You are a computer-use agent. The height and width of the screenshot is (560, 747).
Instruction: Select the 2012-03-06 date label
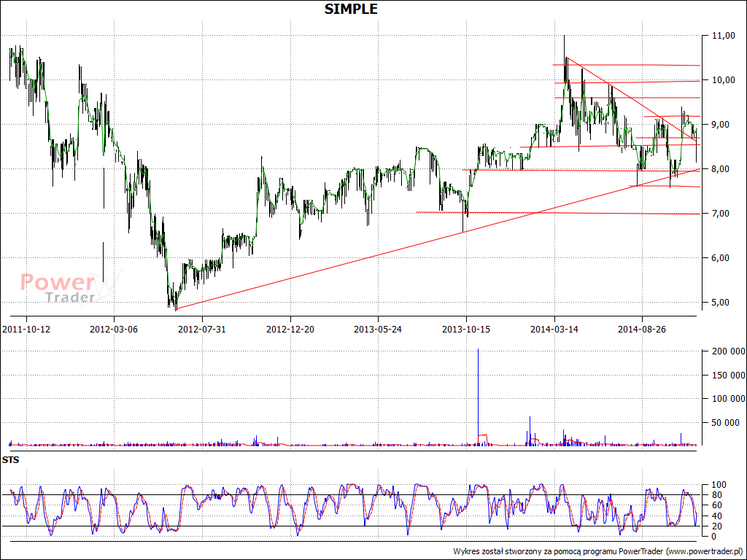114,329
